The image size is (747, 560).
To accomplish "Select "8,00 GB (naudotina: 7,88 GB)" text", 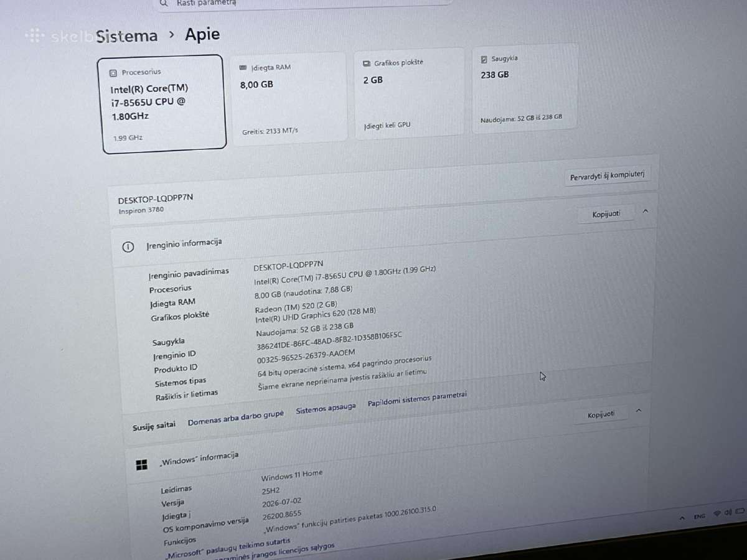I will (x=304, y=292).
